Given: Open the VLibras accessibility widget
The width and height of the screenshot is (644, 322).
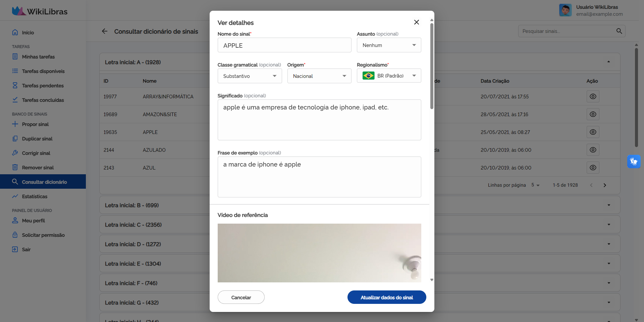Looking at the screenshot, I should (634, 162).
